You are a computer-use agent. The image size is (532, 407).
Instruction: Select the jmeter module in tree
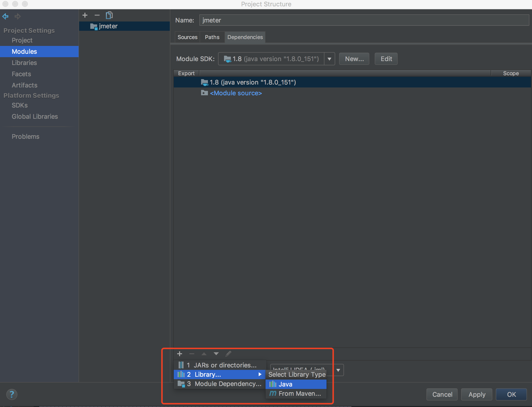point(124,26)
